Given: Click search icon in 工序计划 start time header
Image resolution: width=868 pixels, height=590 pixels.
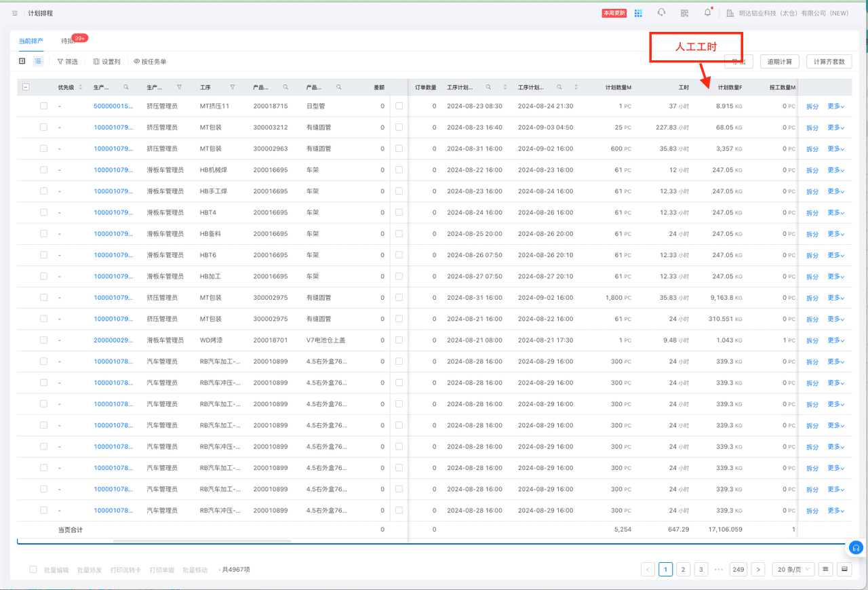Looking at the screenshot, I should point(488,87).
